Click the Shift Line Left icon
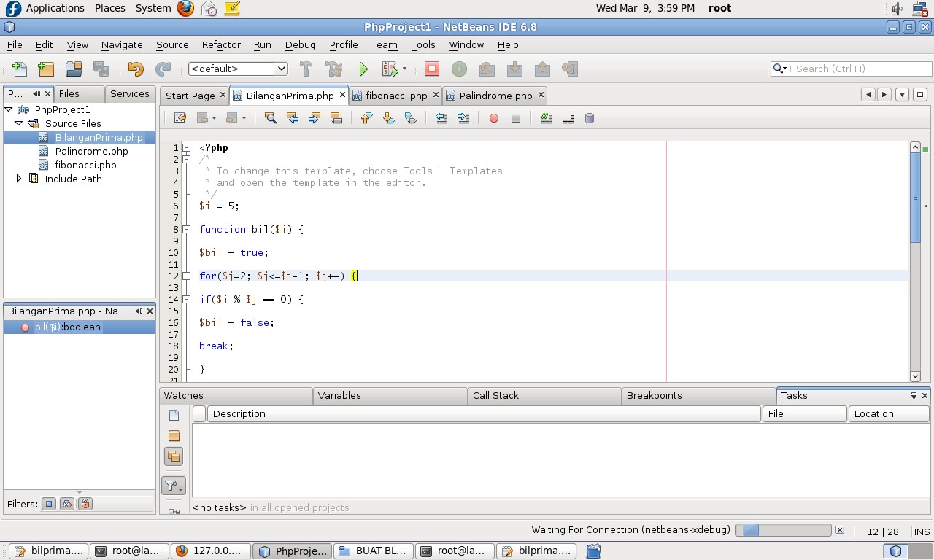Viewport: 934px width, 560px height. [441, 118]
